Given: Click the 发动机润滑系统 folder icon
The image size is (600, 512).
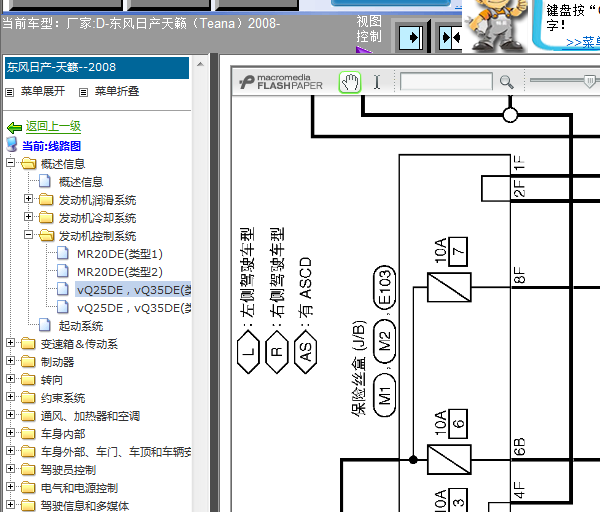Looking at the screenshot, I should click(x=46, y=199).
